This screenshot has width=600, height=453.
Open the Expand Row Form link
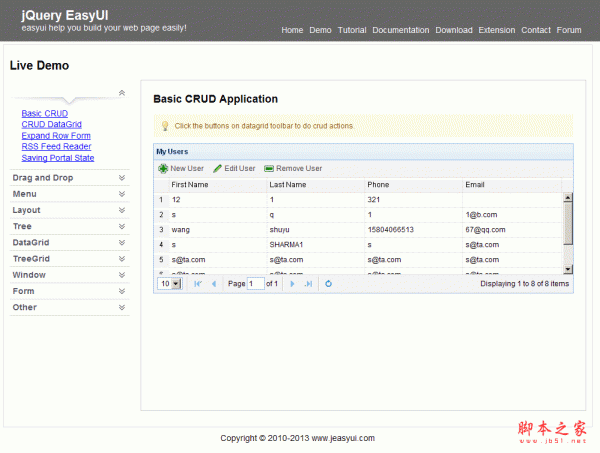[x=56, y=136]
